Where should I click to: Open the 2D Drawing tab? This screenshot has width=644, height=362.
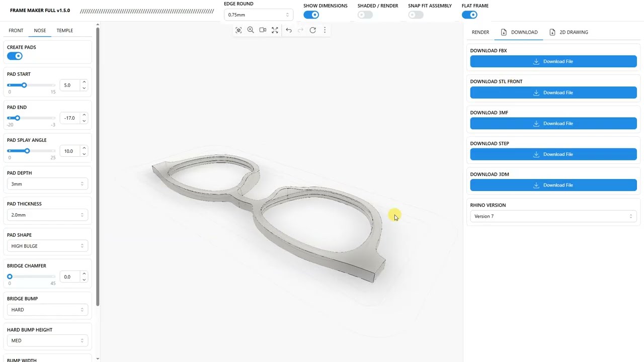pyautogui.click(x=569, y=32)
